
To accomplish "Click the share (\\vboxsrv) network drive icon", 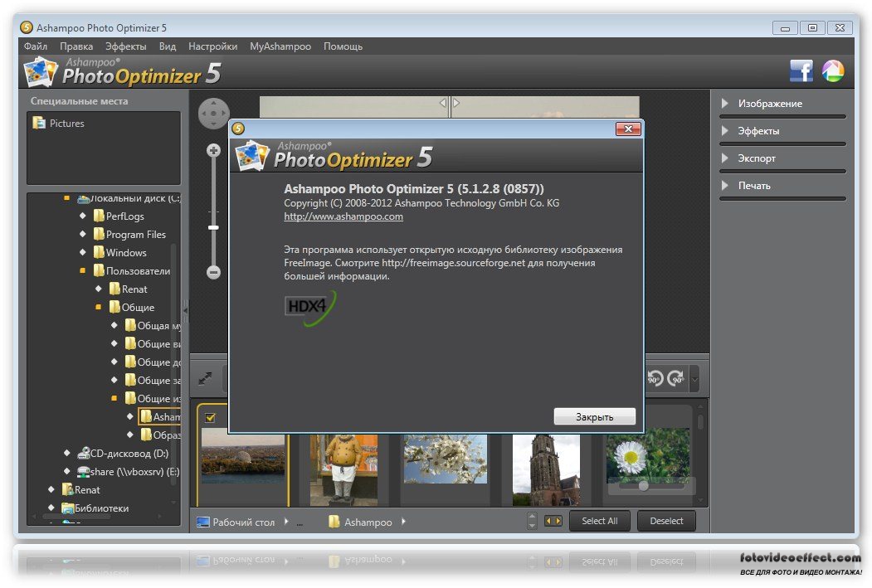I will click(84, 471).
